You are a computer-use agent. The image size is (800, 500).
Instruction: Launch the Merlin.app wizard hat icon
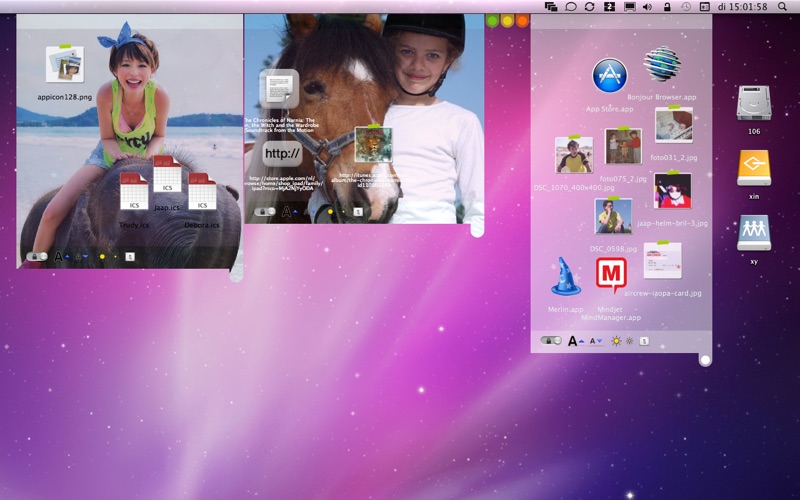point(565,277)
